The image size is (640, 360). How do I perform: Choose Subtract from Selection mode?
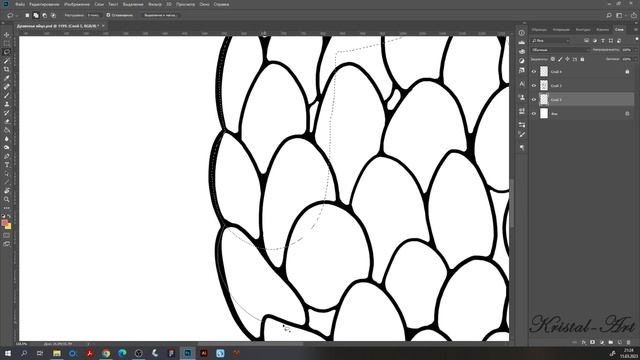44,15
